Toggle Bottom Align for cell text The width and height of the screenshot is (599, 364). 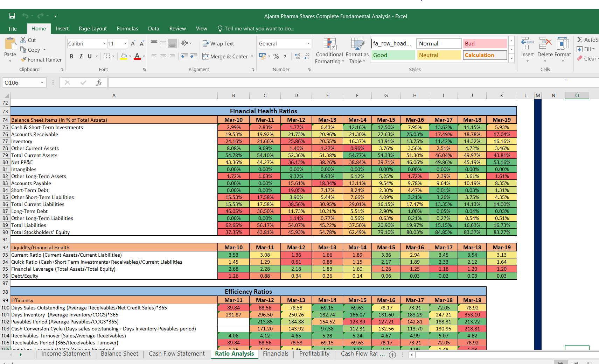point(172,43)
